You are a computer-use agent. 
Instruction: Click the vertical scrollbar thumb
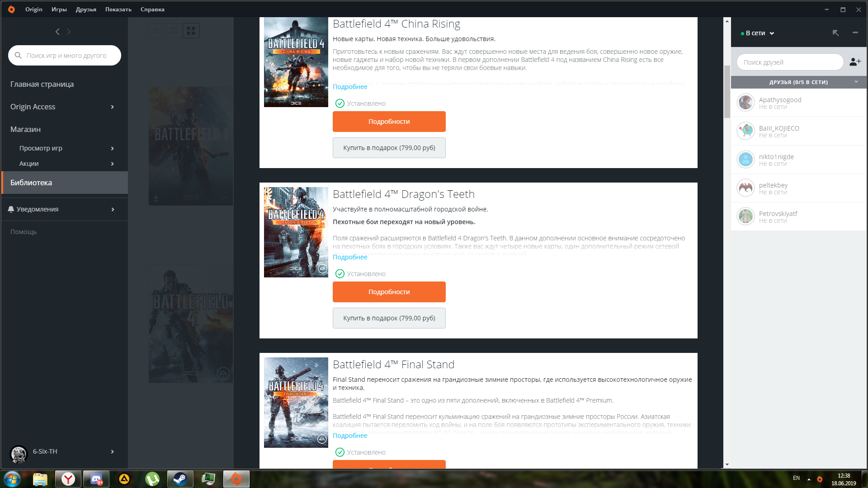point(727,91)
